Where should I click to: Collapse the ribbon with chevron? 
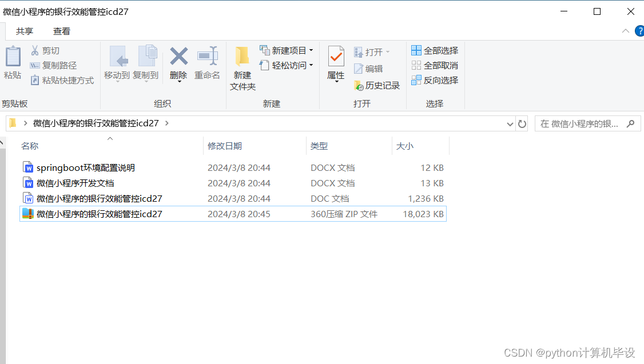pyautogui.click(x=626, y=31)
